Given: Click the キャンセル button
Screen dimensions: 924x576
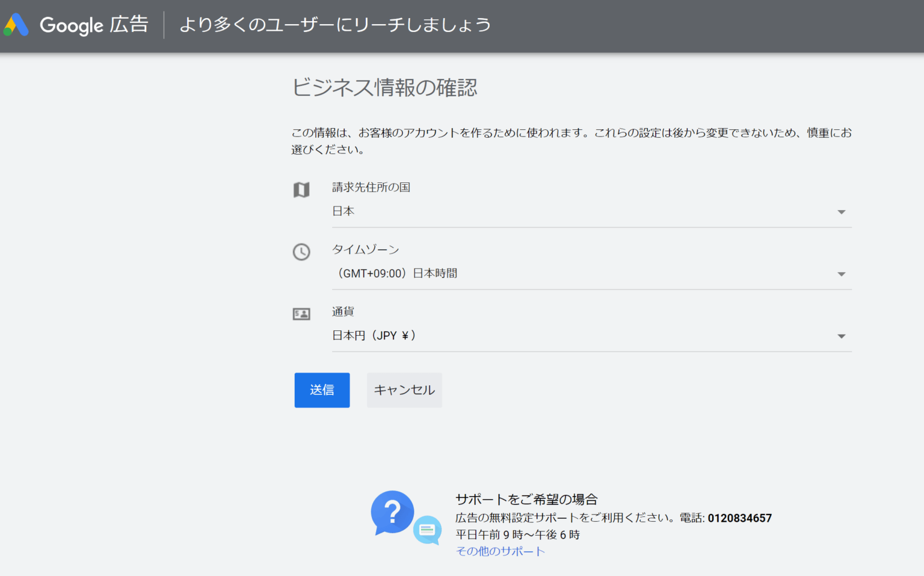Looking at the screenshot, I should (404, 390).
